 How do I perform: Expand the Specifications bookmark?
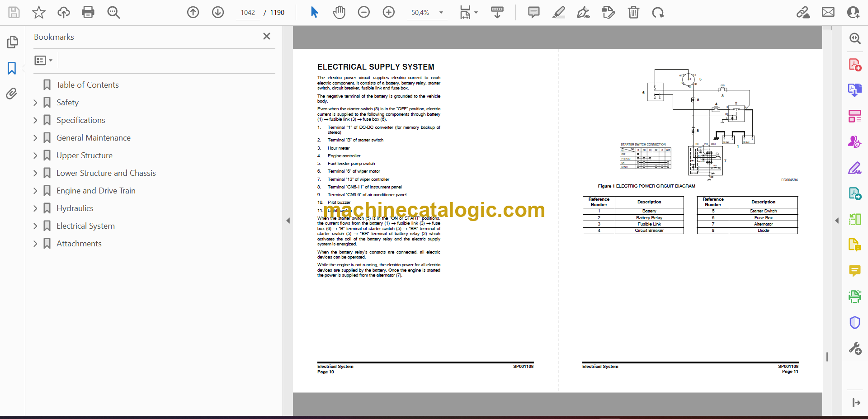35,120
